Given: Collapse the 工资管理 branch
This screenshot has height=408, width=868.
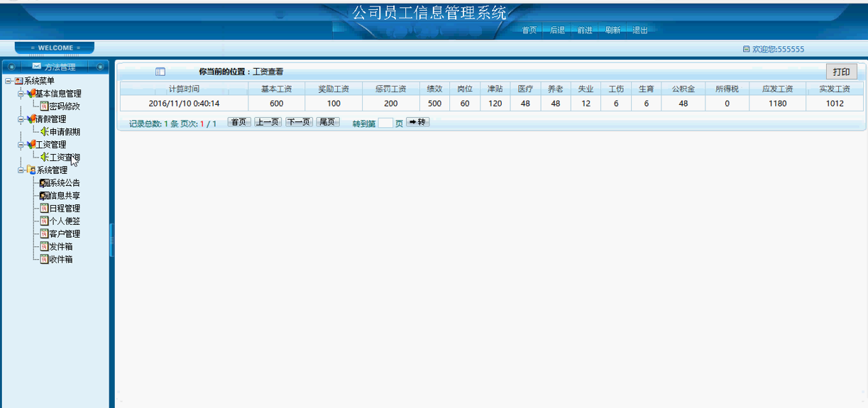Looking at the screenshot, I should 21,145.
